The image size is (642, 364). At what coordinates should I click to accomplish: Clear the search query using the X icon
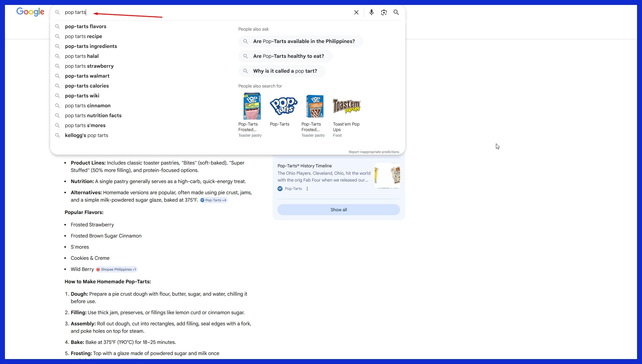(356, 12)
